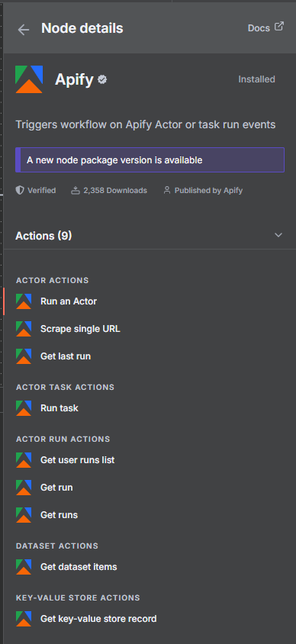
Task: Click the Apify logo in header
Action: [x=29, y=79]
